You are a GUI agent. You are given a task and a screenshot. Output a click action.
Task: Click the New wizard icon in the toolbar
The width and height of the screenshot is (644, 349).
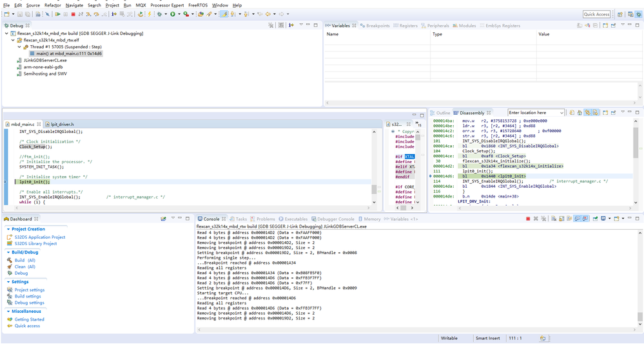pyautogui.click(x=7, y=14)
